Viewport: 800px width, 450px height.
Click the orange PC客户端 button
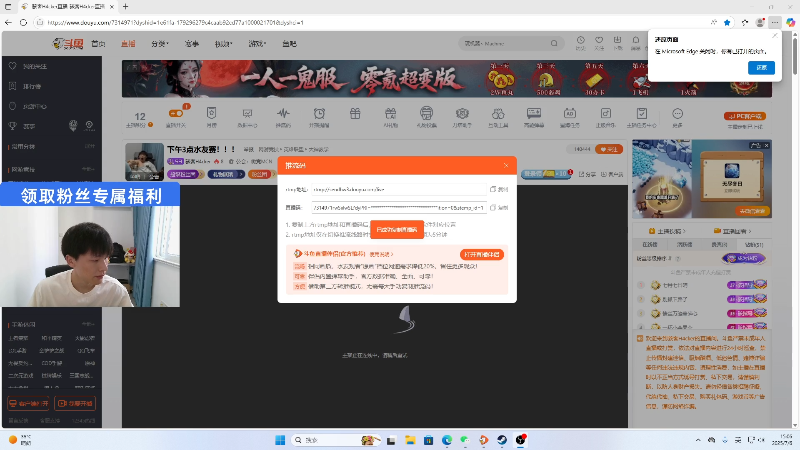[x=745, y=116]
